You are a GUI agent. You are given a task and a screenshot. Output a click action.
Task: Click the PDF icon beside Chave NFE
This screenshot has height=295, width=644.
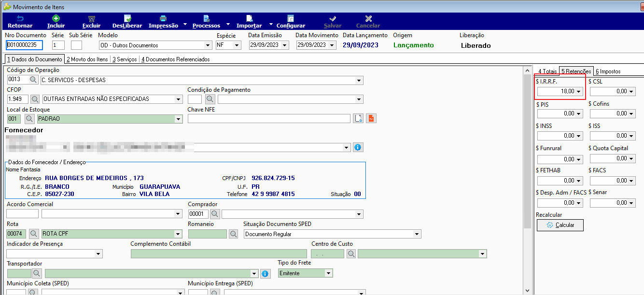tap(371, 118)
